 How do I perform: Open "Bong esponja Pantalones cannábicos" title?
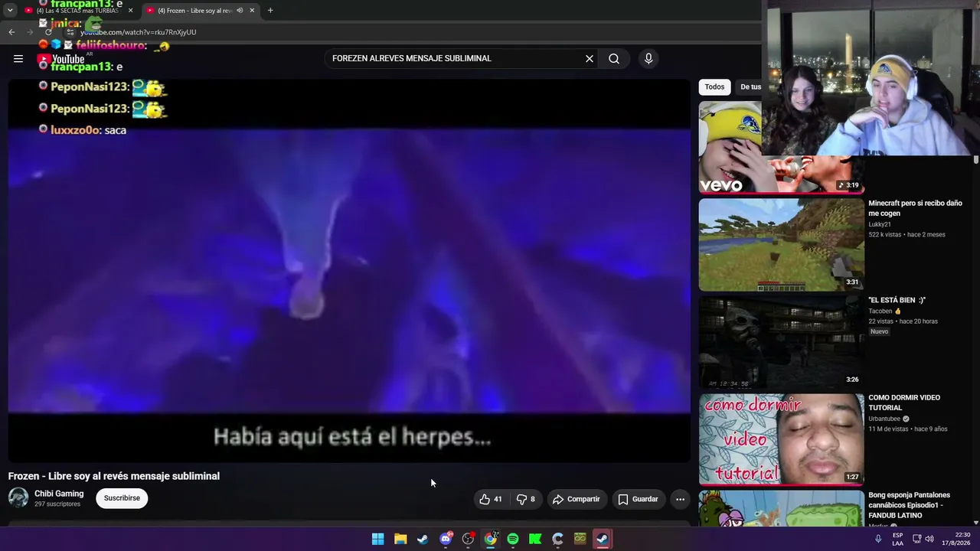pyautogui.click(x=909, y=505)
